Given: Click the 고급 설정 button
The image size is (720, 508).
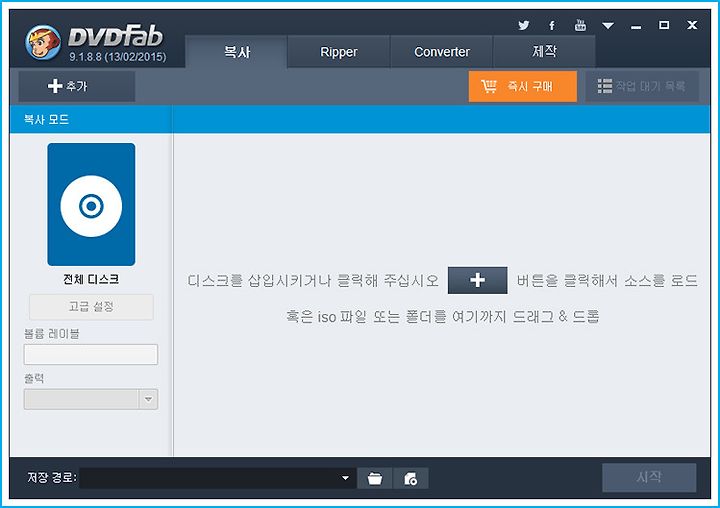Looking at the screenshot, I should click(91, 307).
